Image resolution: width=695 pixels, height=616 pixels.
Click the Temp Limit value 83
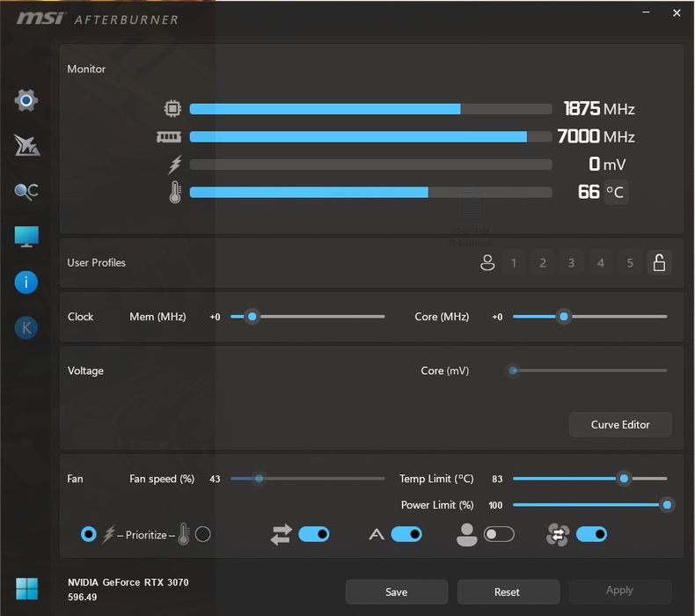[497, 479]
